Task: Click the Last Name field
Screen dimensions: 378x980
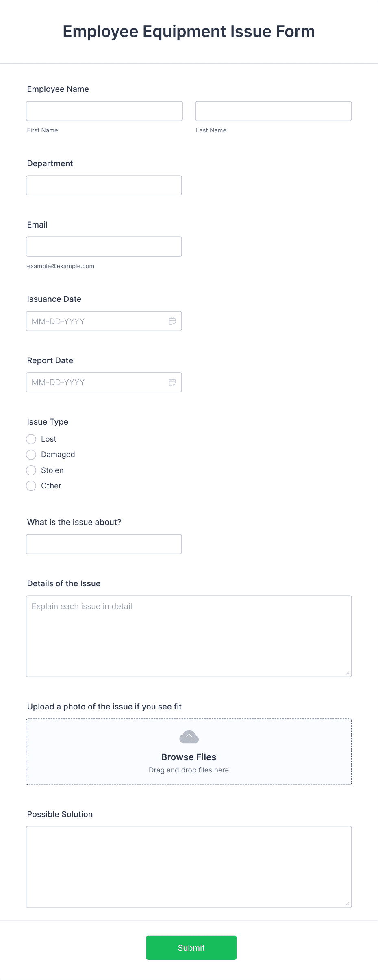Action: point(273,111)
